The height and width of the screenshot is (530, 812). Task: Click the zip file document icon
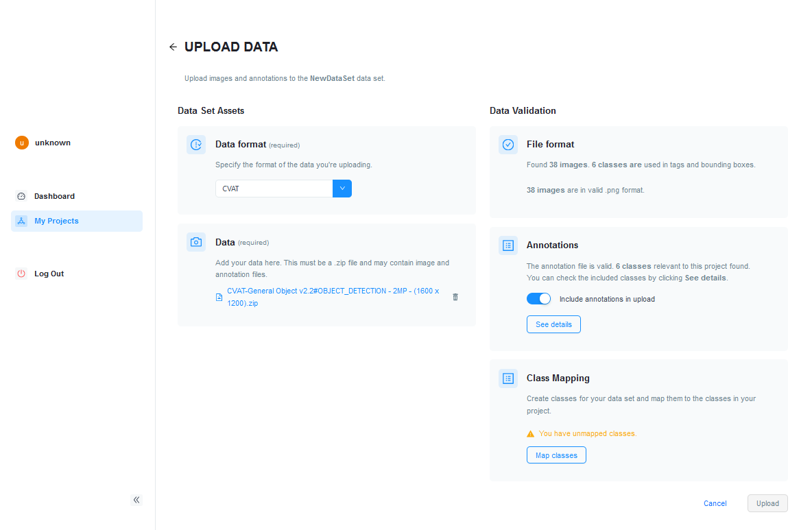[x=219, y=297]
